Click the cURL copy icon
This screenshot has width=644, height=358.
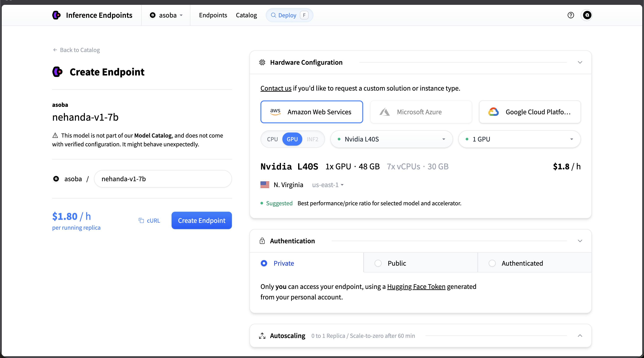141,220
